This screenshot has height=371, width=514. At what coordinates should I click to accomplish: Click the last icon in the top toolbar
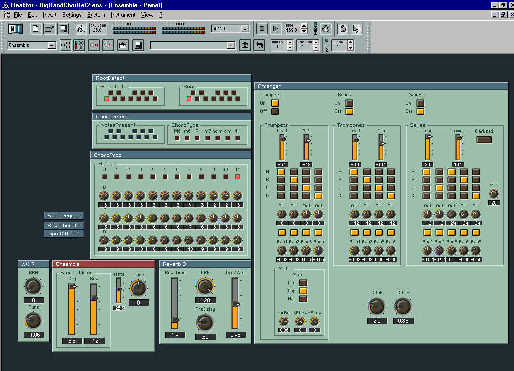[356, 29]
